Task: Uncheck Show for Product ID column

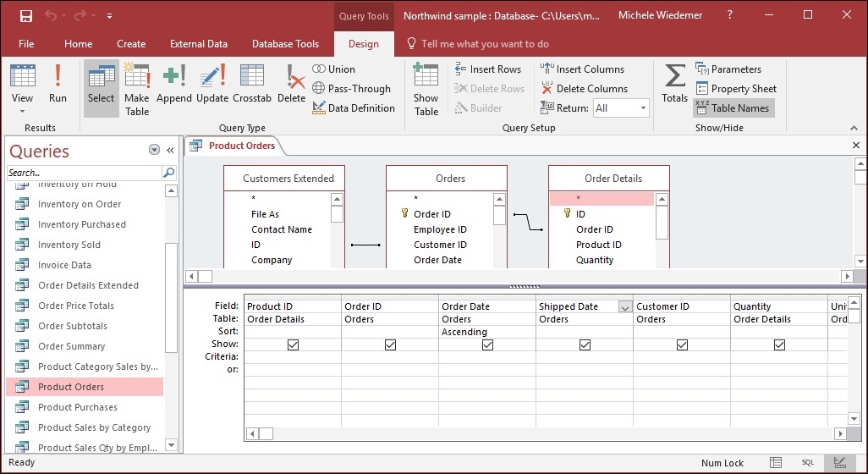Action: pyautogui.click(x=293, y=345)
